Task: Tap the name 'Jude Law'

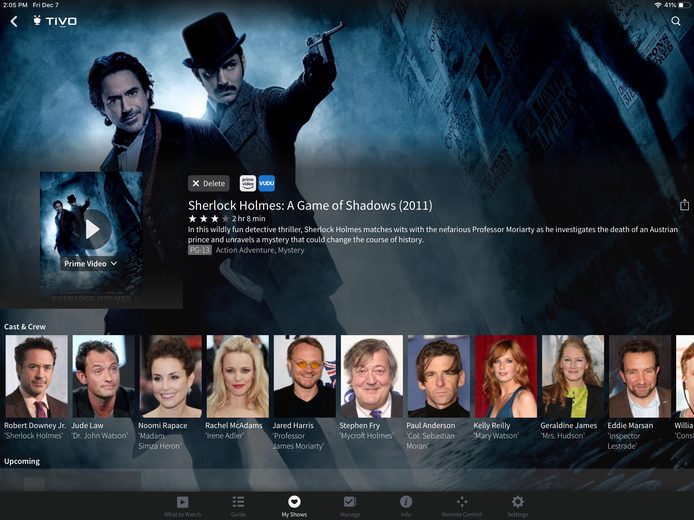Action: (x=87, y=425)
